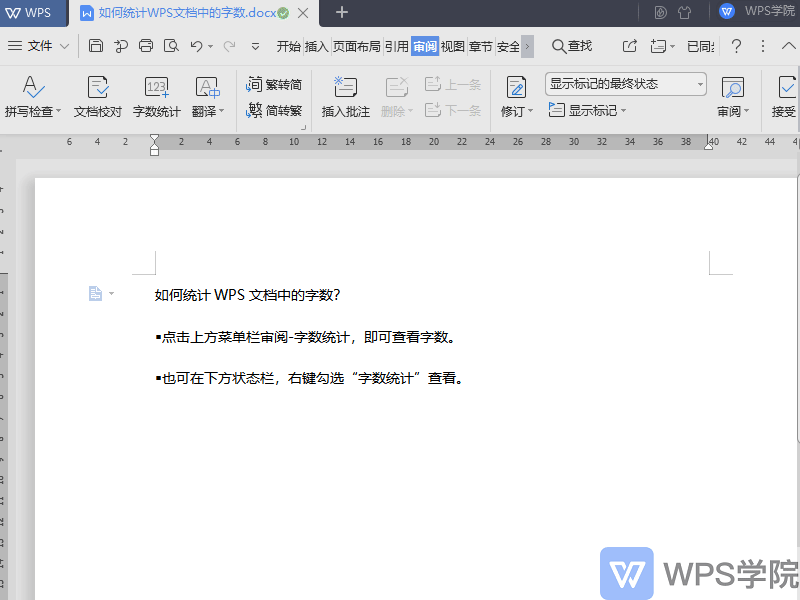
Task: Open 字数统计 word count
Action: [x=155, y=95]
